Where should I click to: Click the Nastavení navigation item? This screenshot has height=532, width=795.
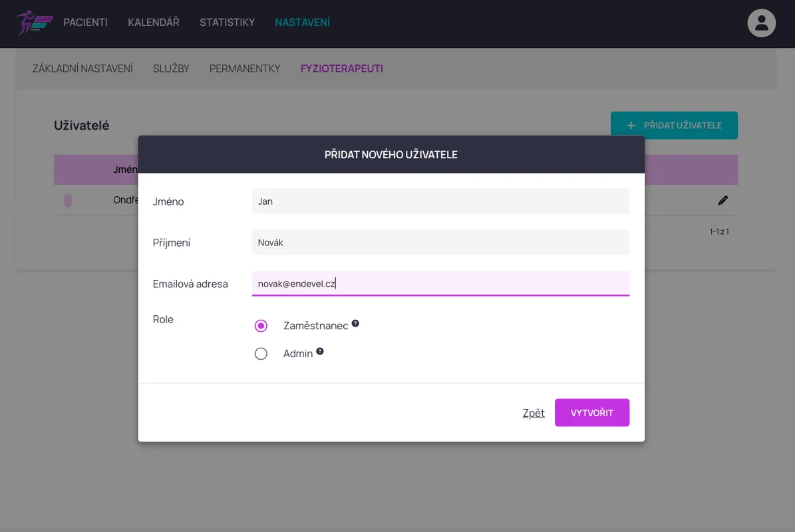pos(302,23)
